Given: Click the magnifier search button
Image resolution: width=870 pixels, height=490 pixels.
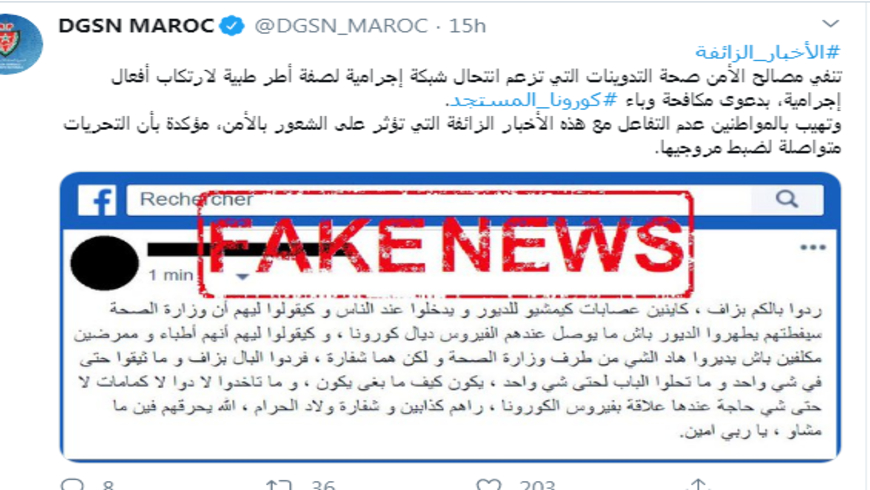Looking at the screenshot, I should point(787,199).
